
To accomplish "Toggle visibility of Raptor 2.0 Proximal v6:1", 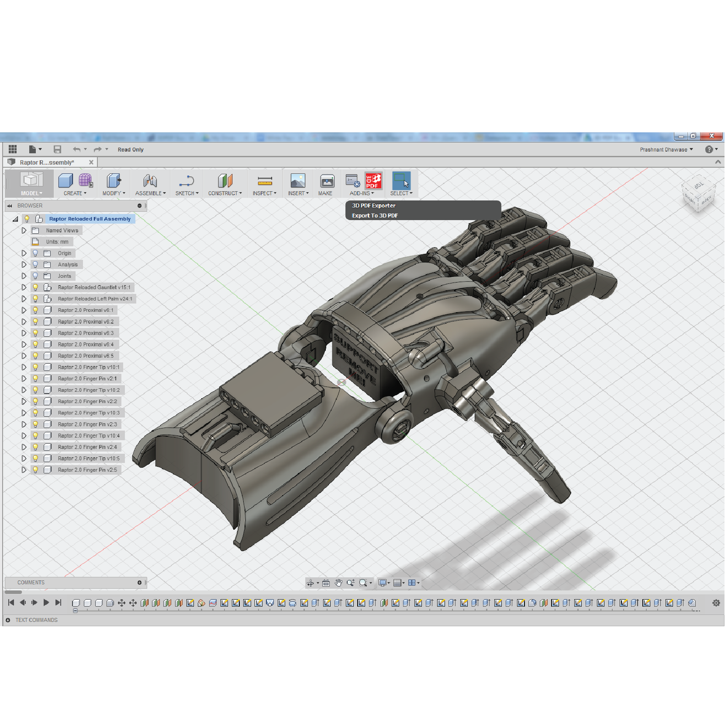I will [x=35, y=310].
